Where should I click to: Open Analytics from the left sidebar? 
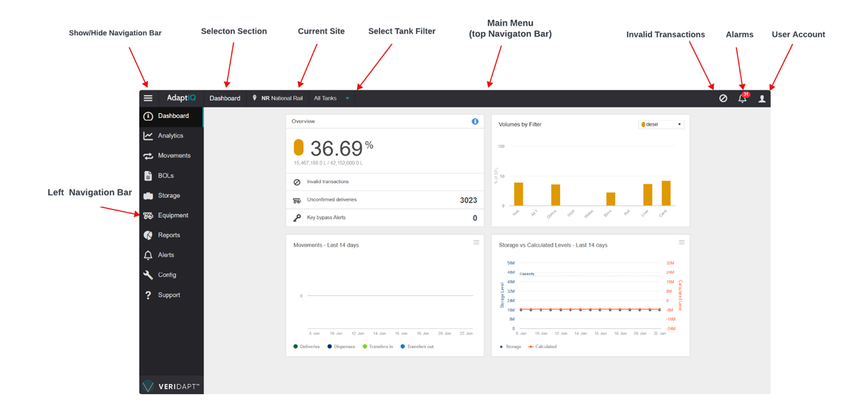tap(170, 136)
